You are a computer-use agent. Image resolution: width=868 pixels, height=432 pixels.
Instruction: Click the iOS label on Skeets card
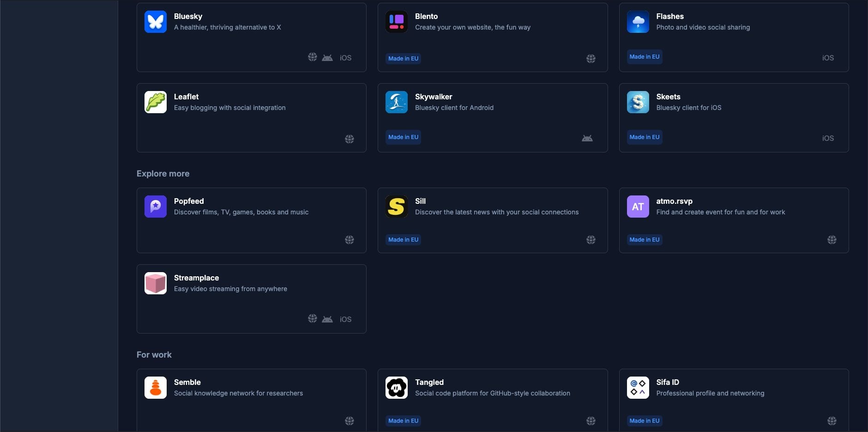click(x=828, y=138)
